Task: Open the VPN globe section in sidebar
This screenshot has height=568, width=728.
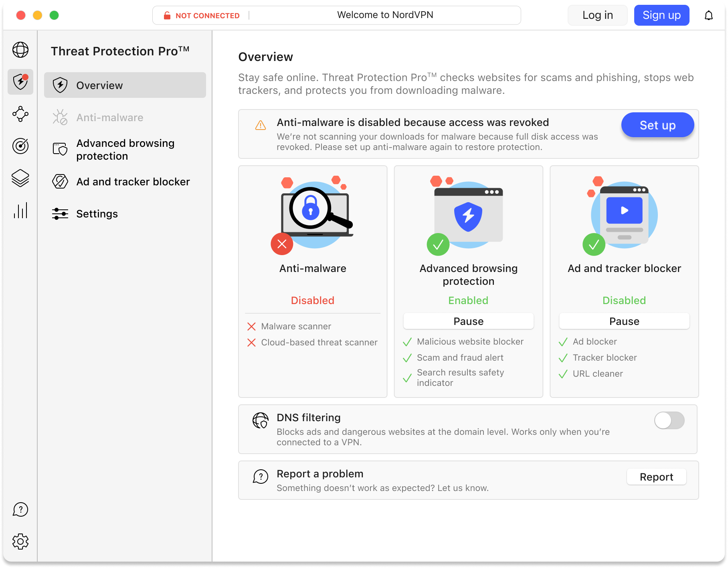Action: click(x=20, y=50)
